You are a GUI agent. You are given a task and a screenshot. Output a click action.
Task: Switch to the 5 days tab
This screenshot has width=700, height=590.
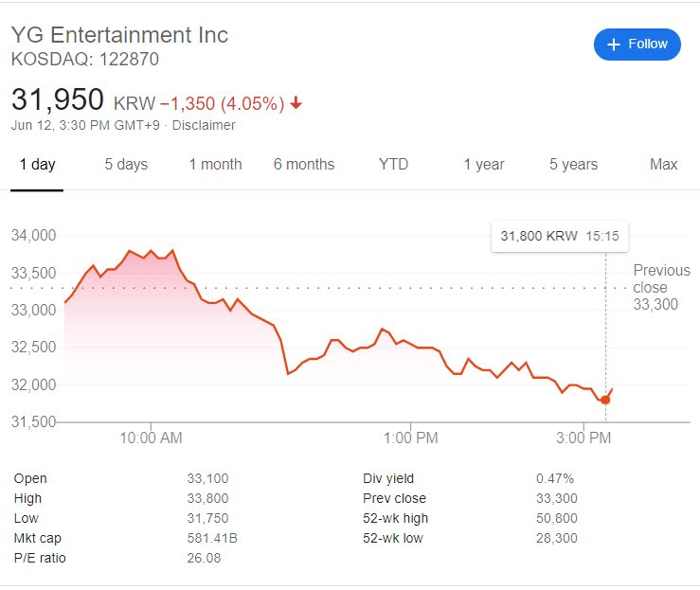pyautogui.click(x=126, y=165)
